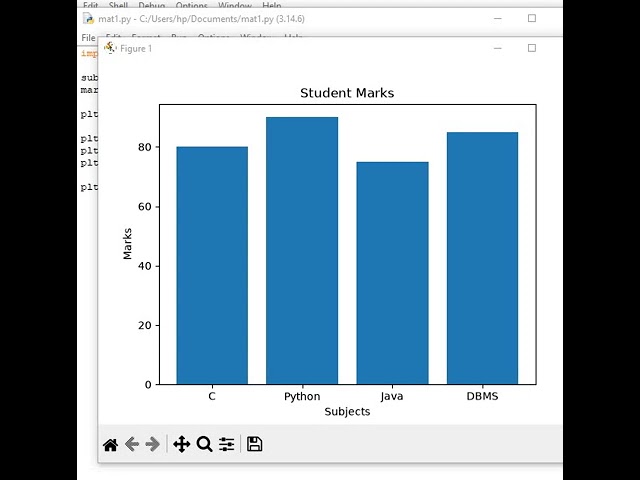Click the 'DBMS' tick label

click(482, 396)
